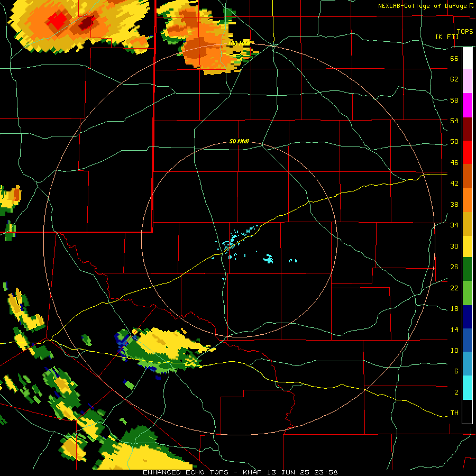Pick the sky blue legend swatch
Screen dimensions: 476x476
coord(467,364)
